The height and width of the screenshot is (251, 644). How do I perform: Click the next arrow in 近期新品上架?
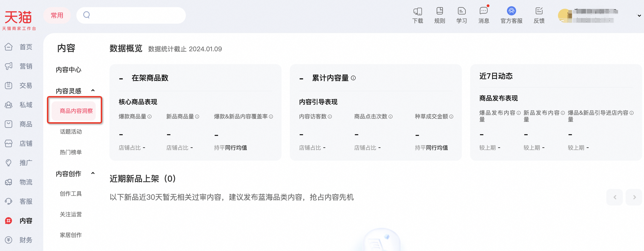(634, 197)
